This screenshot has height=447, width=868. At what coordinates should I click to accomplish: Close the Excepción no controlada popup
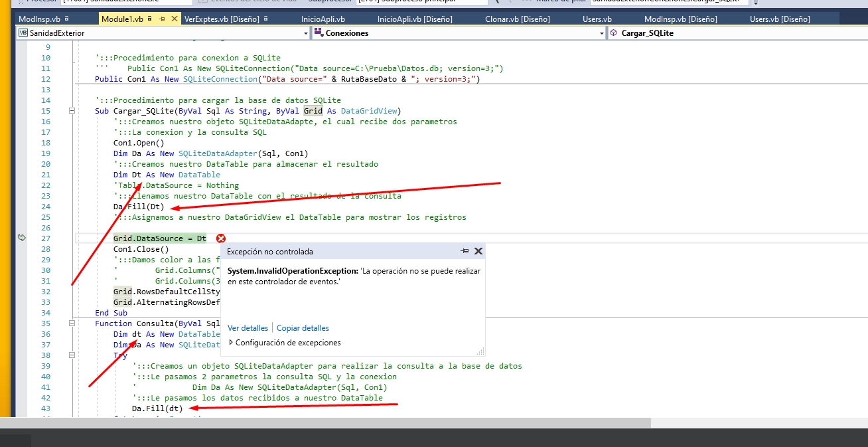coord(478,251)
